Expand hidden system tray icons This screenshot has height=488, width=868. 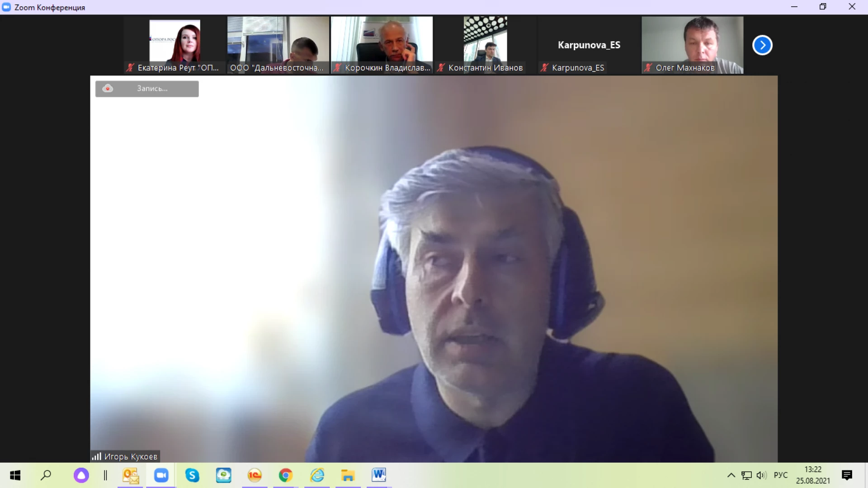[x=731, y=475]
